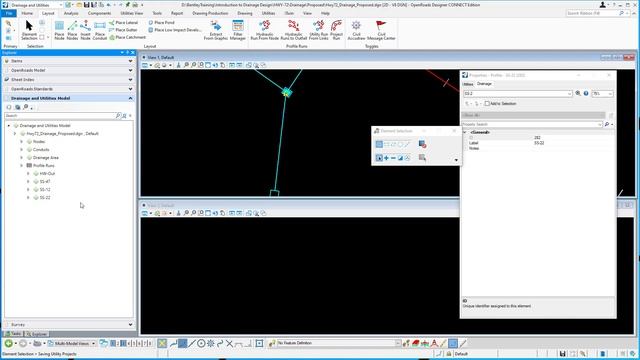640x360 pixels.
Task: Select the Place Node tool
Action: click(60, 30)
